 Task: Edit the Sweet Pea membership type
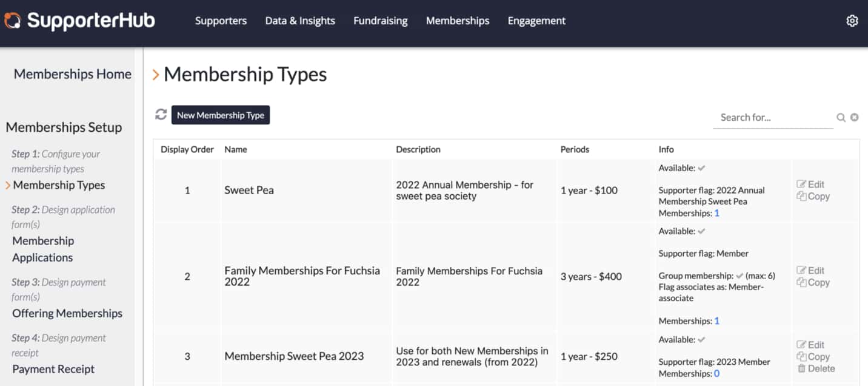pos(810,185)
